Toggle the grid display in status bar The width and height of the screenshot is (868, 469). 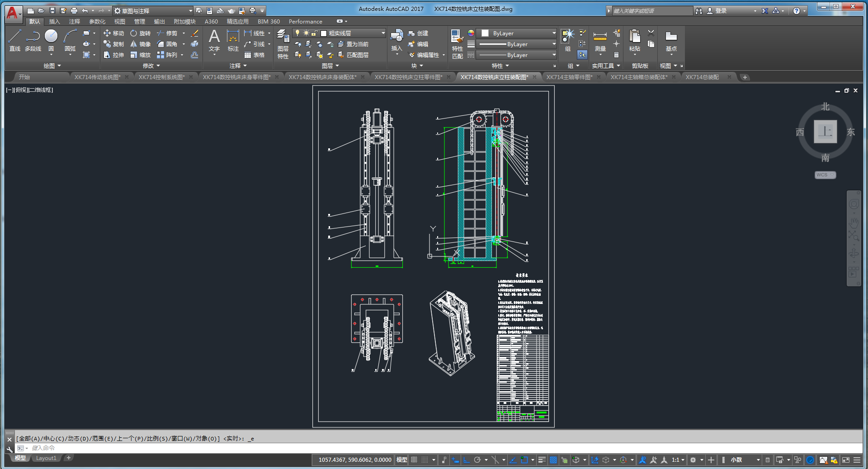pos(414,460)
